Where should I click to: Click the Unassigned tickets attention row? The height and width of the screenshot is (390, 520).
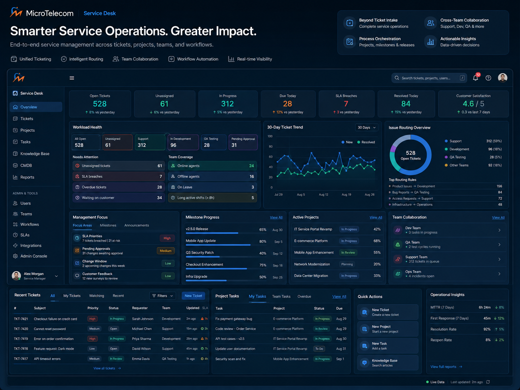119,166
